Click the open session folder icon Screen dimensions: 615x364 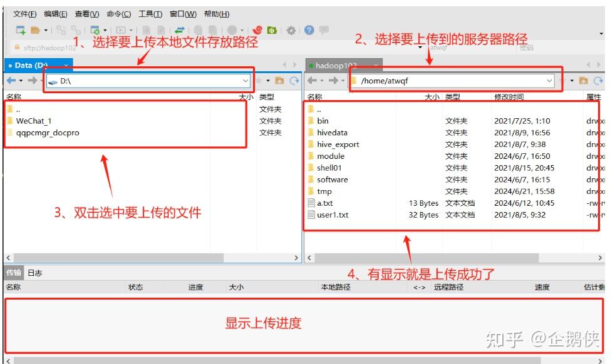(36, 30)
